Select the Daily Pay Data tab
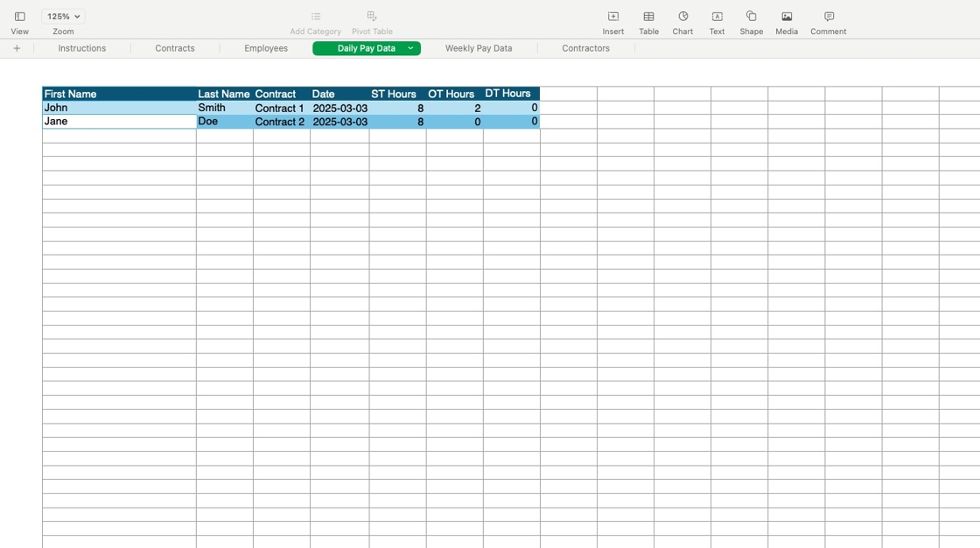980x548 pixels. pos(367,48)
